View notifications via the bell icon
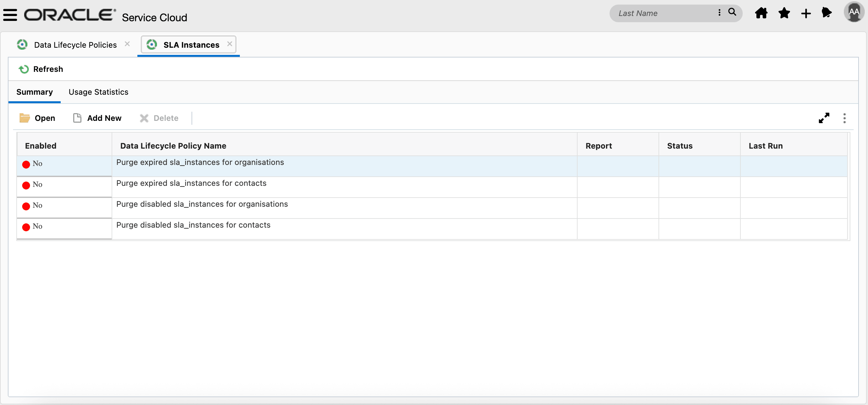 [x=827, y=13]
